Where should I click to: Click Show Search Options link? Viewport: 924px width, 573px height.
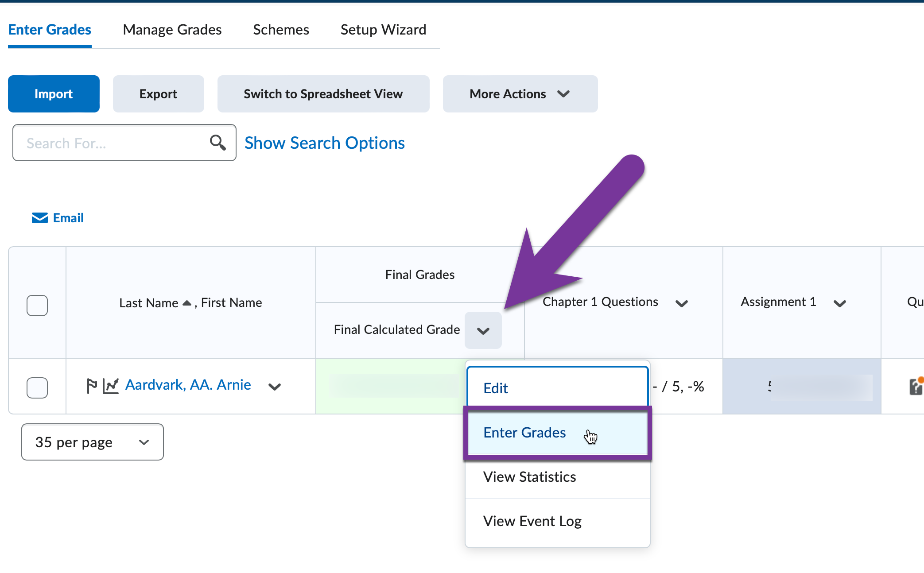coord(324,143)
